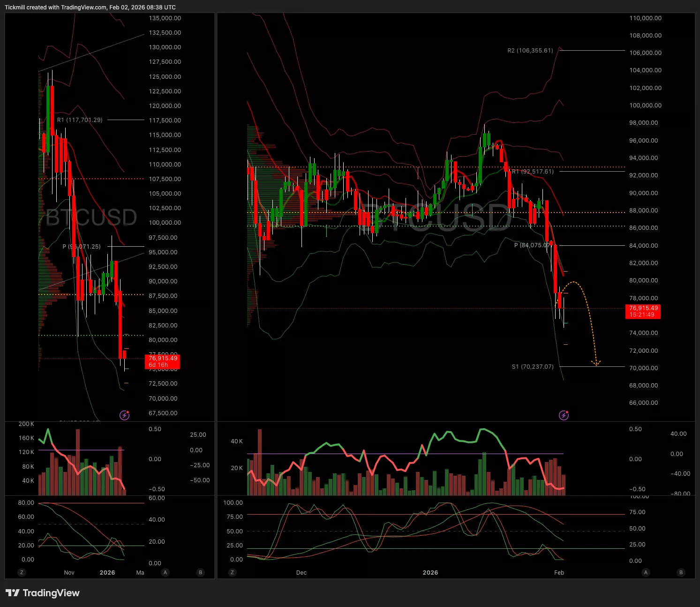Click the purple lightning icon on the right chart
Viewport: 700px width, 607px height.
click(x=564, y=415)
